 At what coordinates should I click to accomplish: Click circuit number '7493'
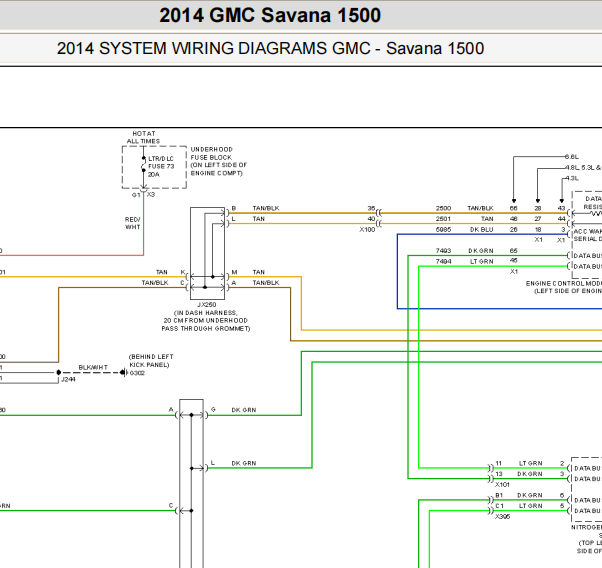443,251
